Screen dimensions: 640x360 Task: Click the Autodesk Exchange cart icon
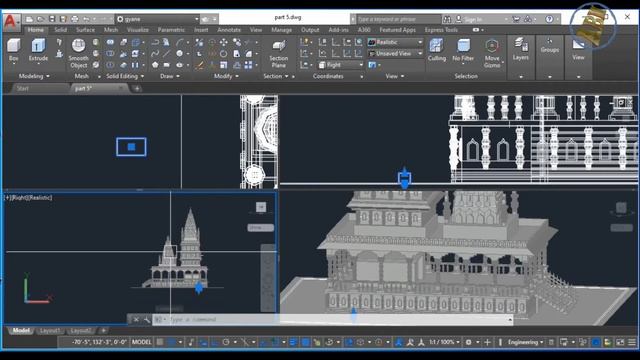516,19
